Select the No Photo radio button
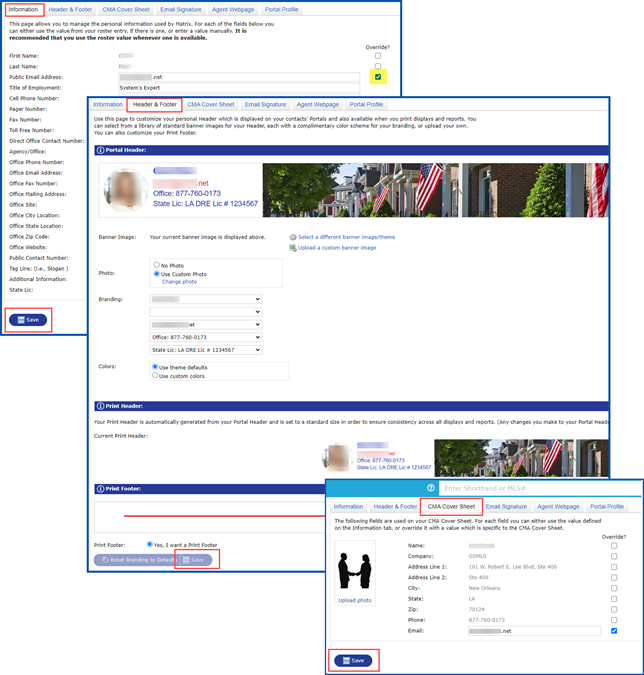The image size is (644, 675). 157,265
